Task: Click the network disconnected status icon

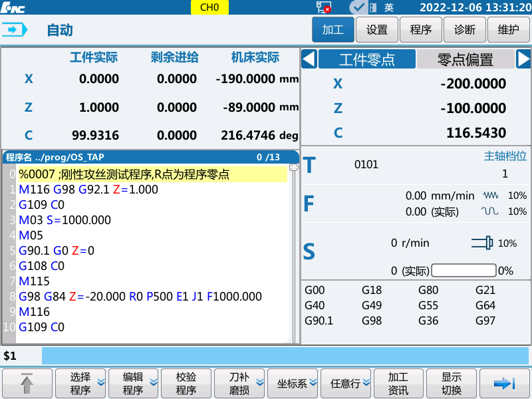Action: pos(324,7)
